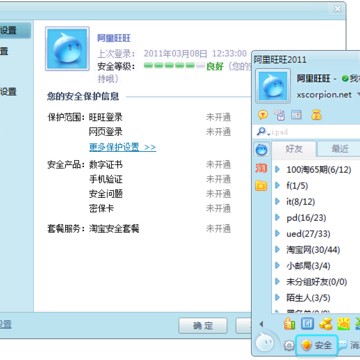Expand the f(1/5) contact group
This screenshot has width=360, height=360.
point(277,186)
